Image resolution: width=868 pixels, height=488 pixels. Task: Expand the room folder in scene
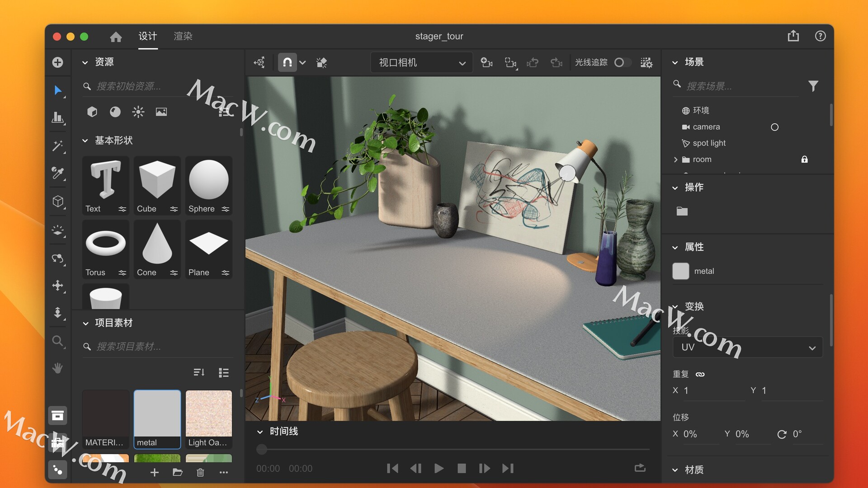[x=675, y=160]
